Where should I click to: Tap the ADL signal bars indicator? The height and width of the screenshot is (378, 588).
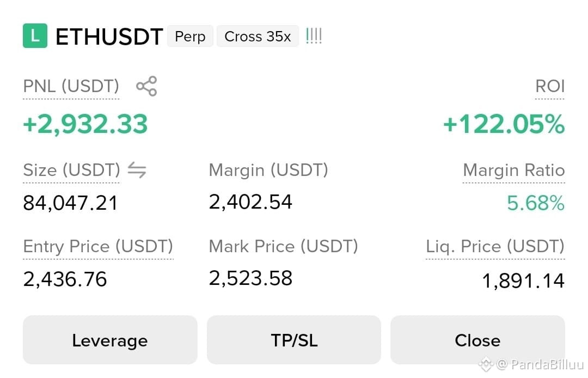[x=314, y=36]
